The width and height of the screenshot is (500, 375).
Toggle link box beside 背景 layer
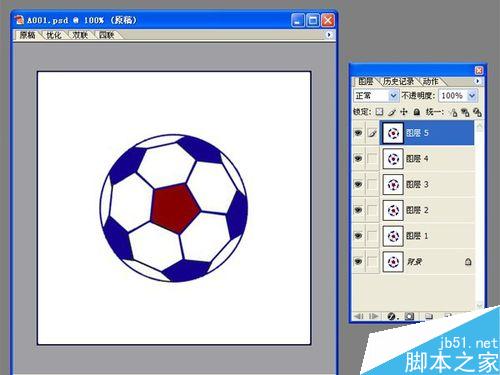point(372,261)
